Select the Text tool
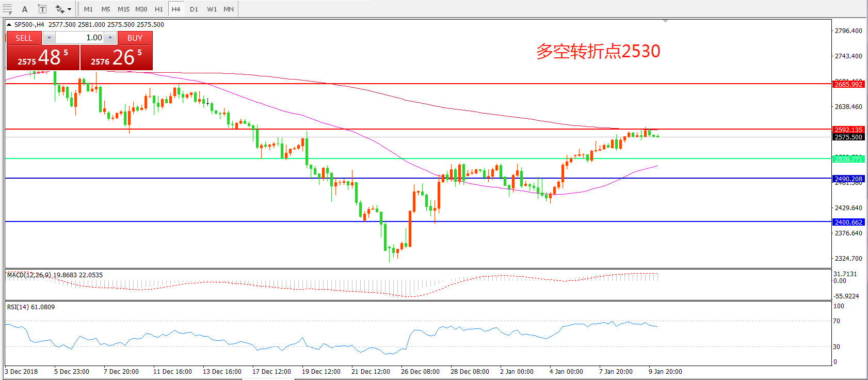 click(x=24, y=9)
